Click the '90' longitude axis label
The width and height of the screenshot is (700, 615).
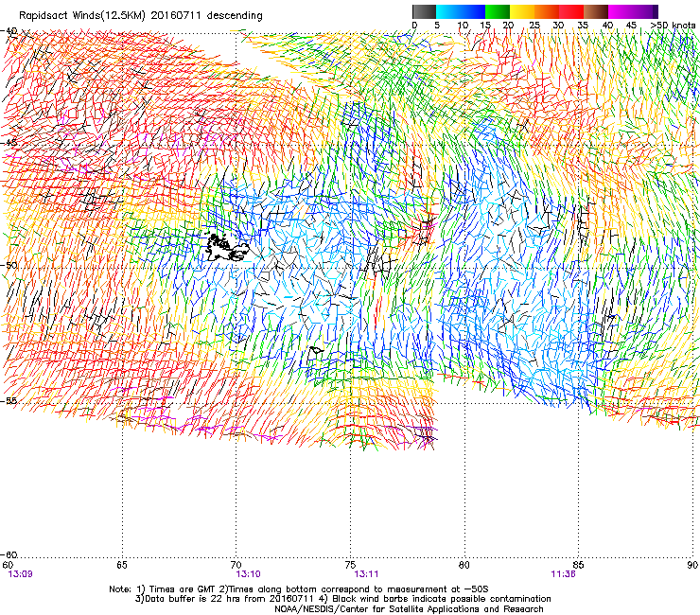click(692, 565)
